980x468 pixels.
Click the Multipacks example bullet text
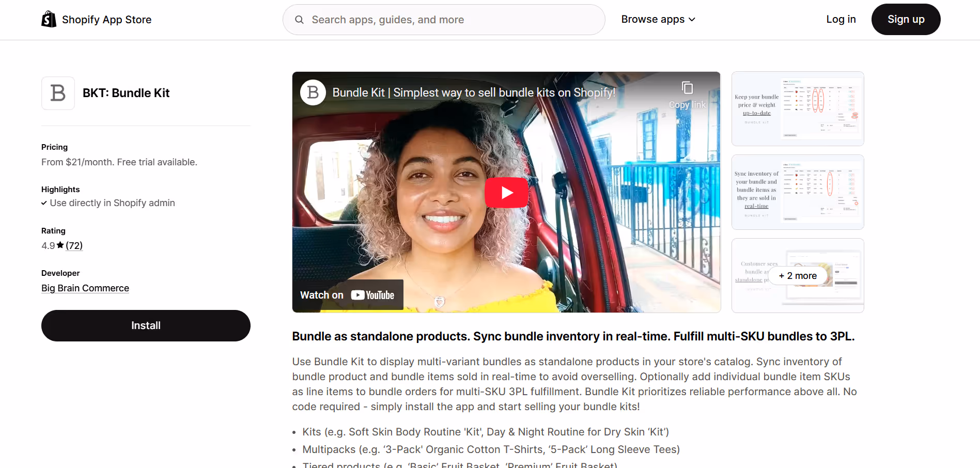pos(491,449)
